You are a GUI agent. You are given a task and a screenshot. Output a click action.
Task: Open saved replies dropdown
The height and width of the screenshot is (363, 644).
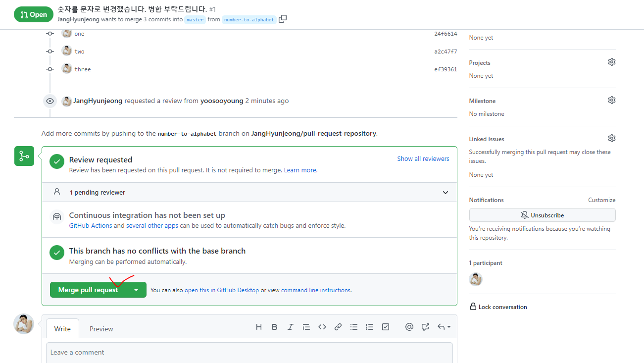pos(444,327)
